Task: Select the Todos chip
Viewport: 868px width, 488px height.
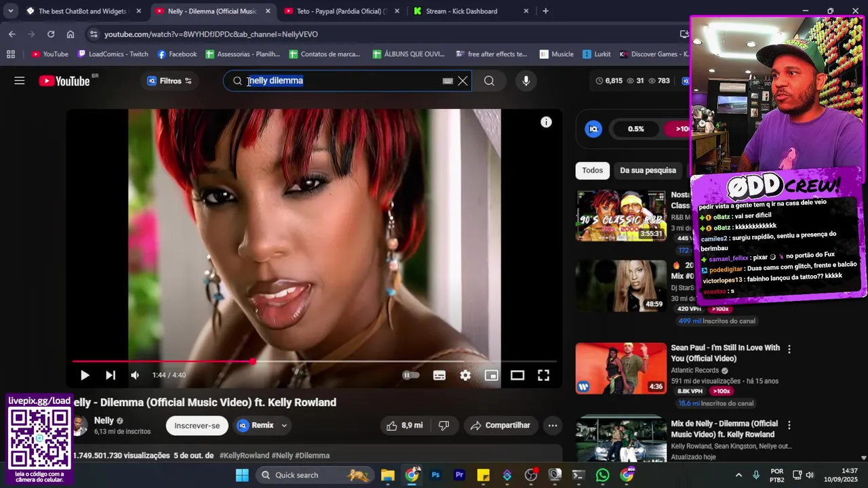Action: coord(592,170)
